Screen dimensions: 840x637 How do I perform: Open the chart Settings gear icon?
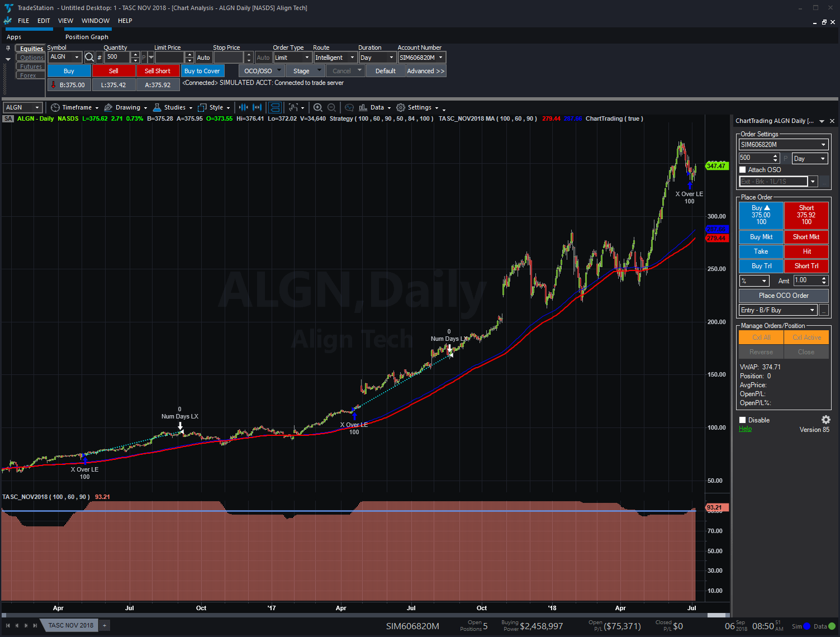point(401,107)
